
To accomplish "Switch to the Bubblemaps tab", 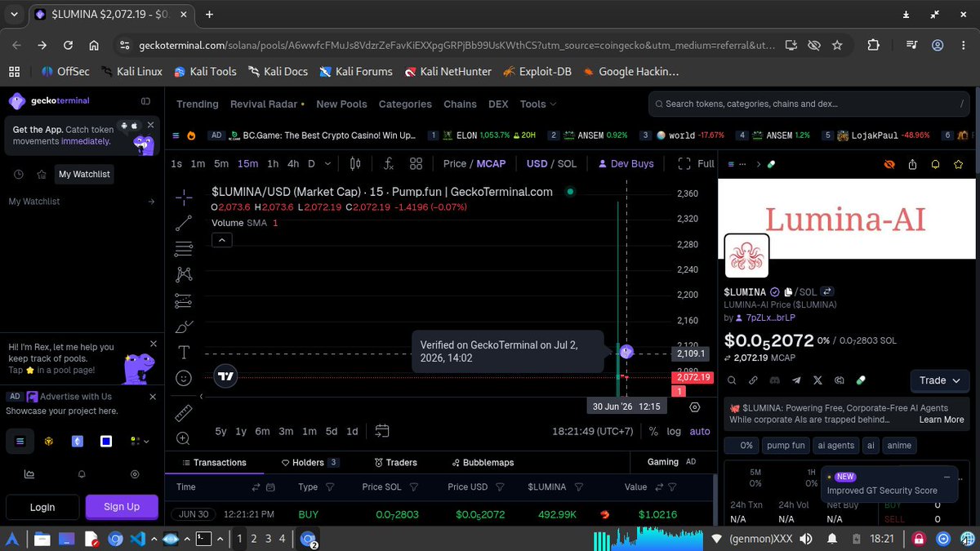I will (x=482, y=462).
